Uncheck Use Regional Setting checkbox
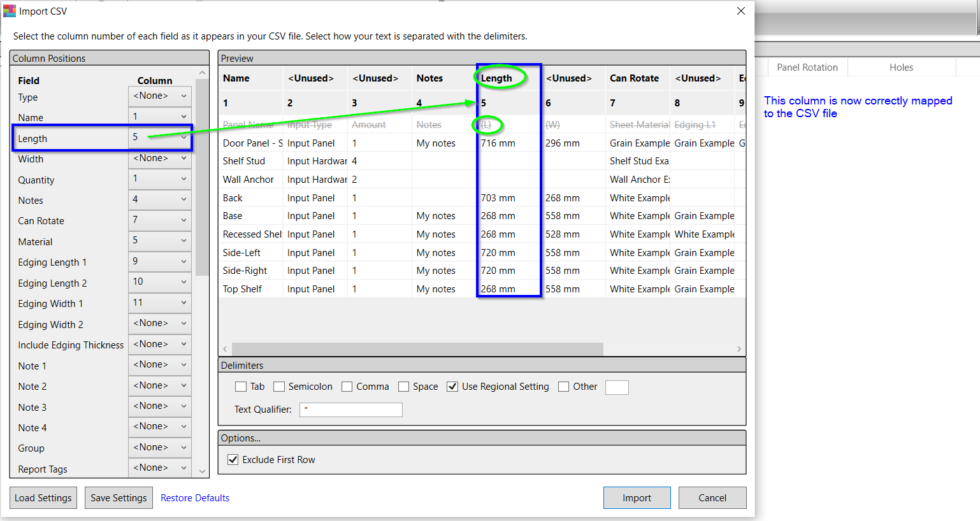The width and height of the screenshot is (980, 521). (452, 387)
